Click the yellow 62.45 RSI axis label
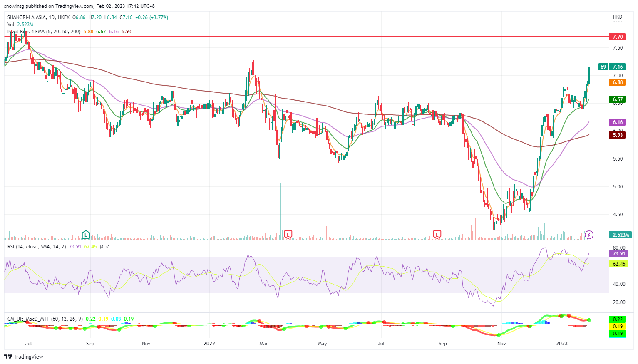Image resolution: width=638 pixels, height=364 pixels. point(618,264)
